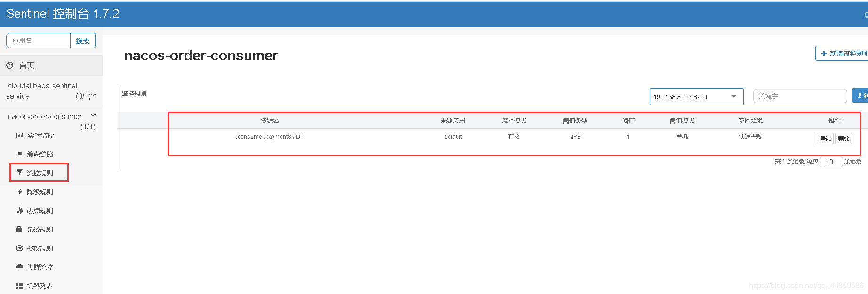Click the clock icon beside 首页
The width and height of the screenshot is (868, 294).
click(9, 65)
